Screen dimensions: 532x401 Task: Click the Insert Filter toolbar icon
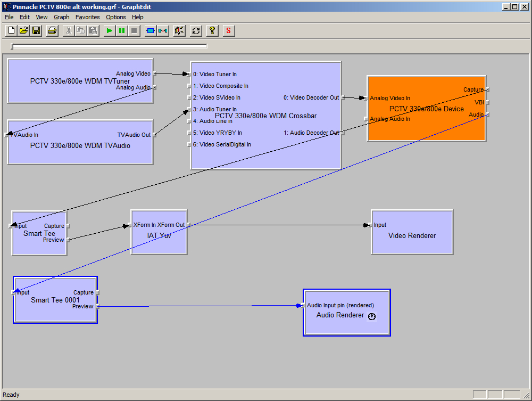pyautogui.click(x=151, y=30)
